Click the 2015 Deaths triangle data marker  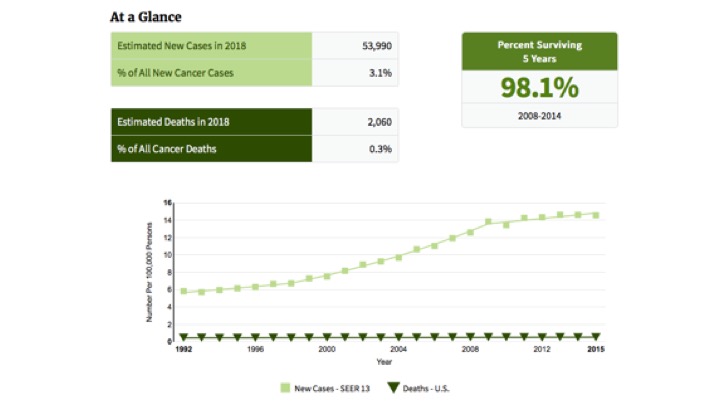tap(596, 337)
